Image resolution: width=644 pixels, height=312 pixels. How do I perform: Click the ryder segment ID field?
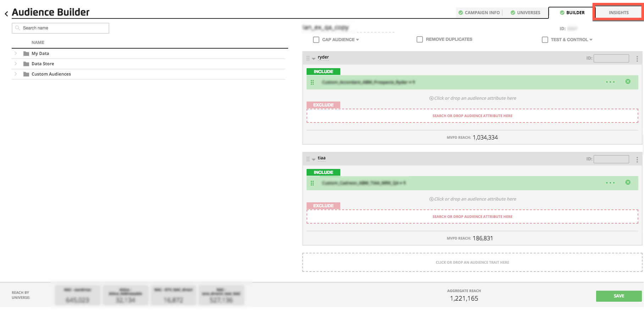(611, 58)
